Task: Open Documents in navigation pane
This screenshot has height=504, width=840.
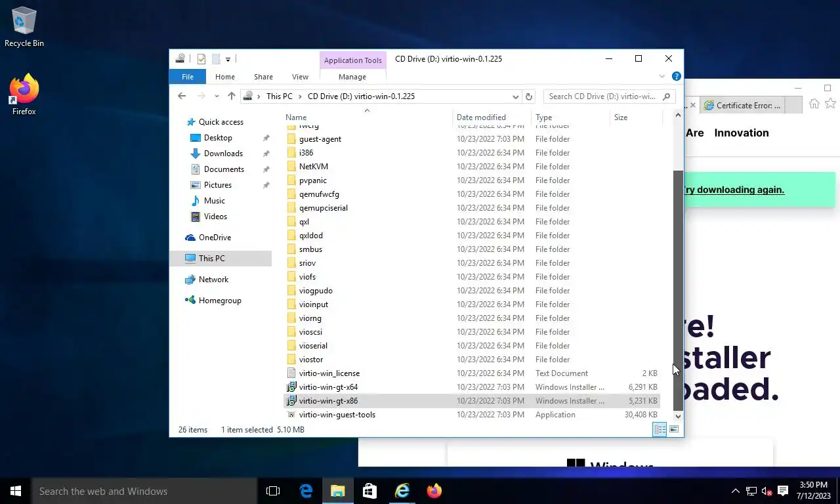Action: (224, 169)
